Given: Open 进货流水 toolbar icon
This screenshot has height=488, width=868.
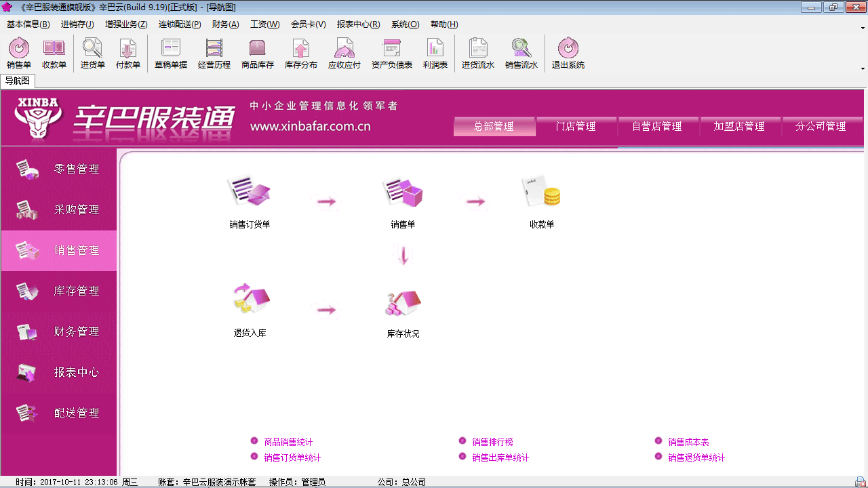Looking at the screenshot, I should point(478,54).
